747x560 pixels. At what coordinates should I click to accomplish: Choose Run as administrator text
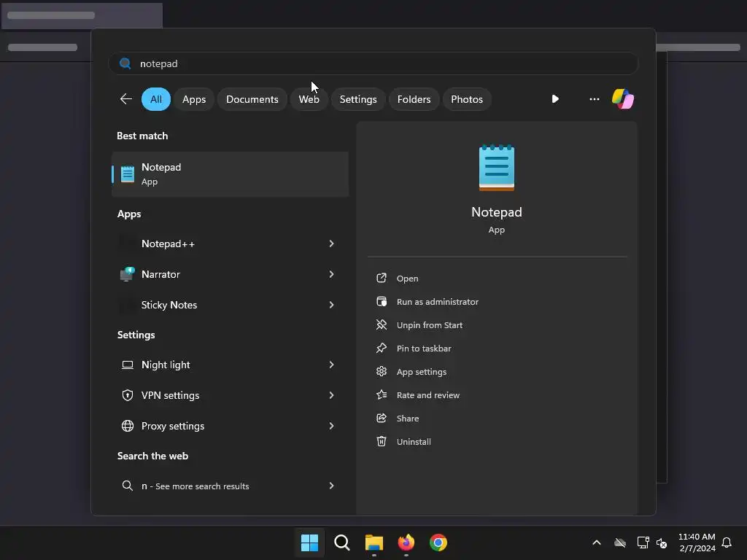coord(438,302)
